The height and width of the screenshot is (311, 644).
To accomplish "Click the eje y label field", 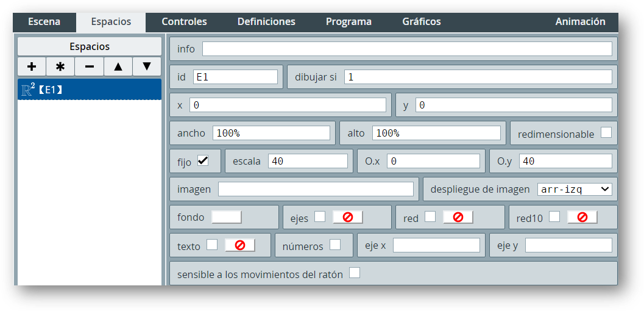I will click(x=568, y=245).
